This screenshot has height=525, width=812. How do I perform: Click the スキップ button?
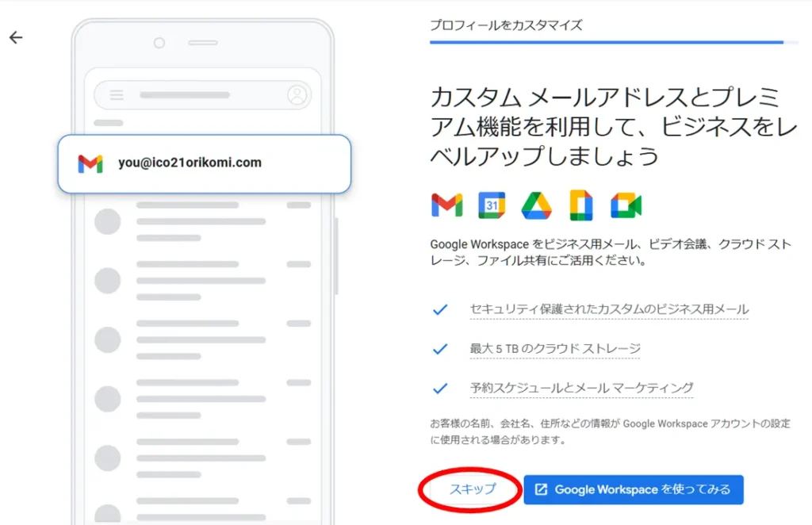(x=473, y=489)
